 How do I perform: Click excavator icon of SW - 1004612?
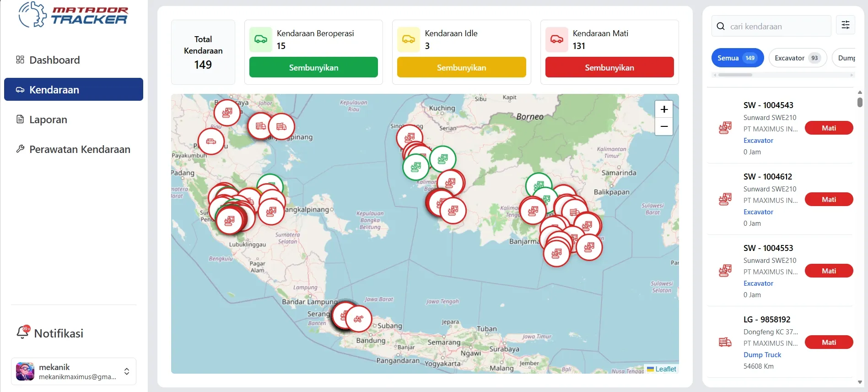coord(725,199)
